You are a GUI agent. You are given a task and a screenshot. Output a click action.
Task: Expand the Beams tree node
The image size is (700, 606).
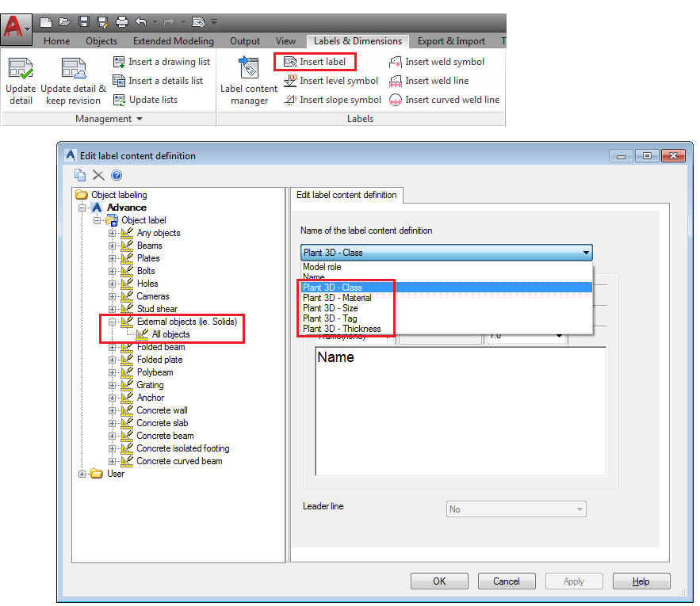(x=112, y=246)
